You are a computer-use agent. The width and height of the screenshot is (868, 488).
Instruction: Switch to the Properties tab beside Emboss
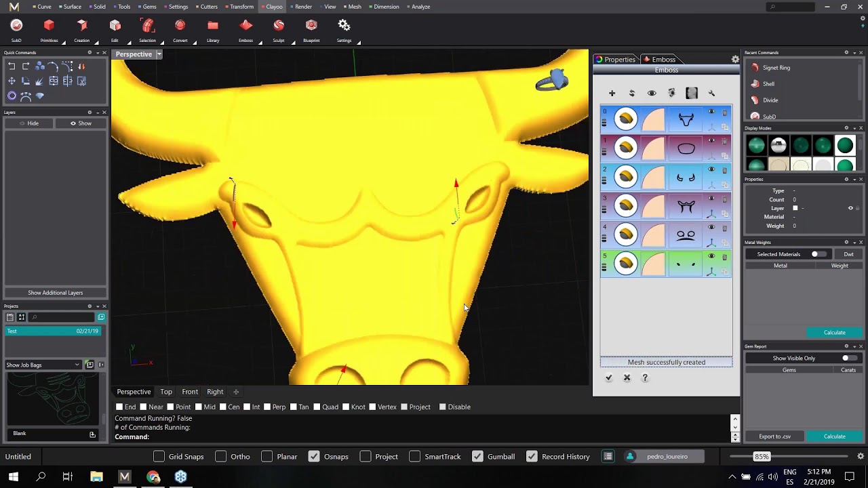[616, 60]
